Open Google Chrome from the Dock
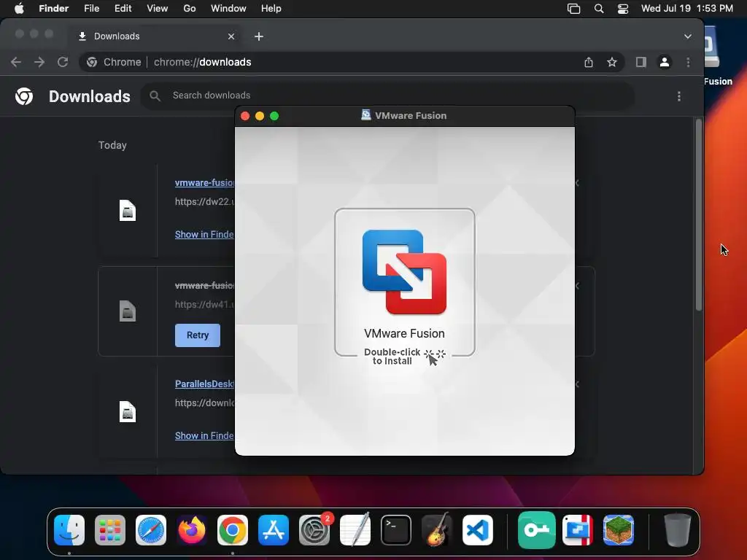The width and height of the screenshot is (747, 560). pyautogui.click(x=233, y=530)
